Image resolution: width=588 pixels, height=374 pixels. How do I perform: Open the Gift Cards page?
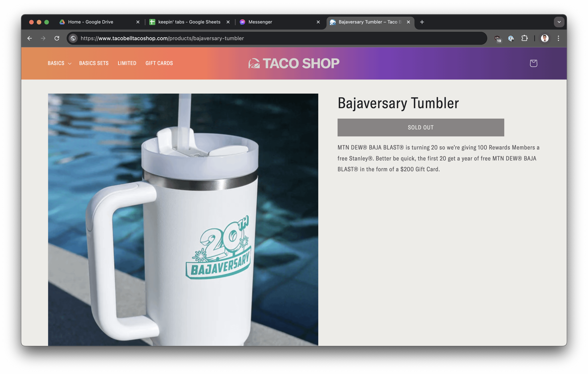159,63
